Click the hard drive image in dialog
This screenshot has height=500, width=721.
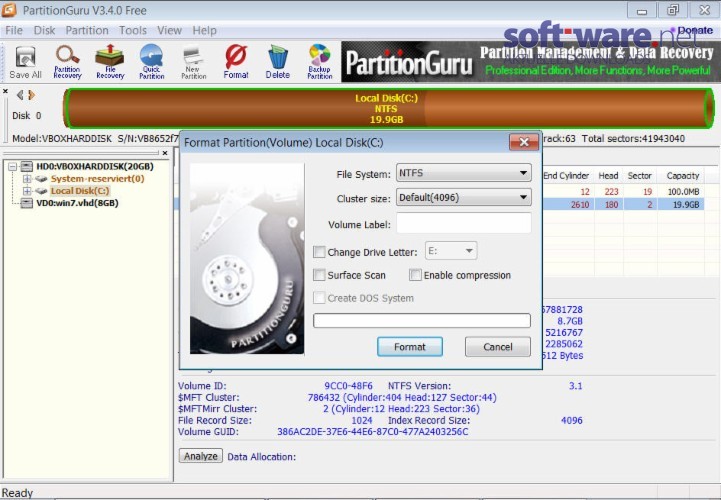pyautogui.click(x=247, y=259)
